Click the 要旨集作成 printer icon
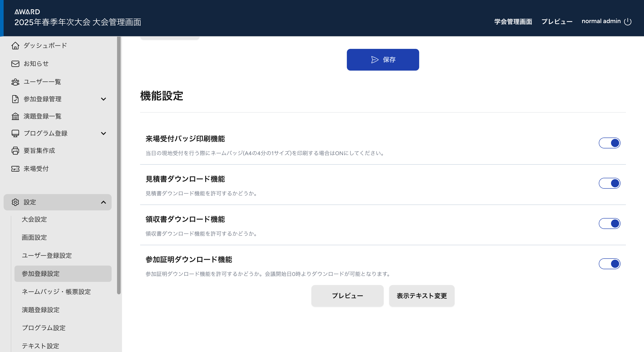 tap(15, 150)
